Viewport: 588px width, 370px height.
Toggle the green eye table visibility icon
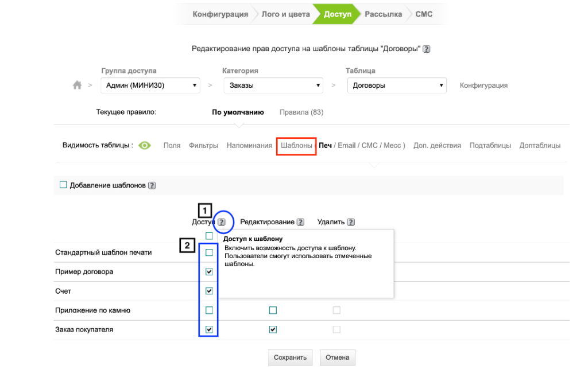pyautogui.click(x=144, y=146)
